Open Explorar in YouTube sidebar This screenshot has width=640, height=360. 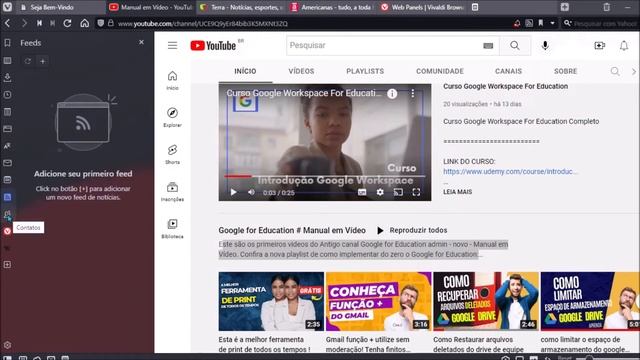(x=172, y=118)
